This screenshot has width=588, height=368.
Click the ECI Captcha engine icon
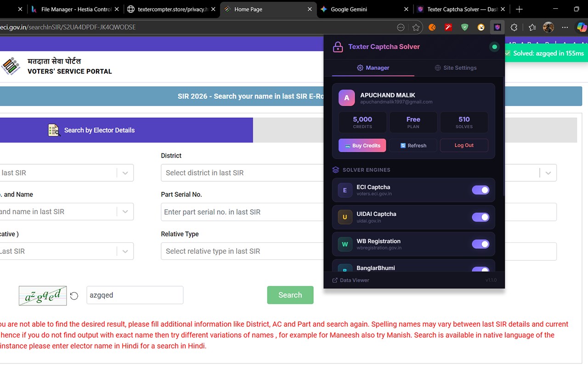345,190
